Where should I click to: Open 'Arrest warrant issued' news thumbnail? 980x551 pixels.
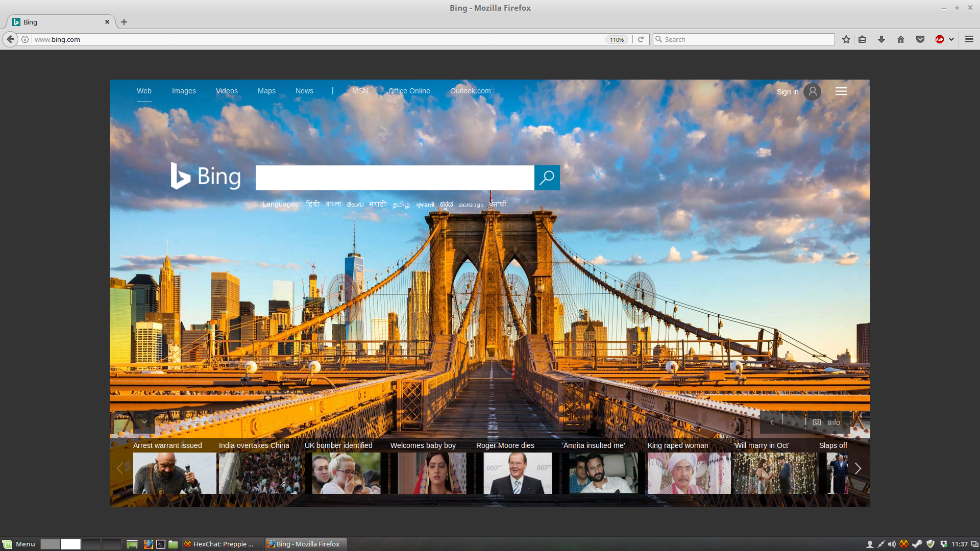pos(175,473)
